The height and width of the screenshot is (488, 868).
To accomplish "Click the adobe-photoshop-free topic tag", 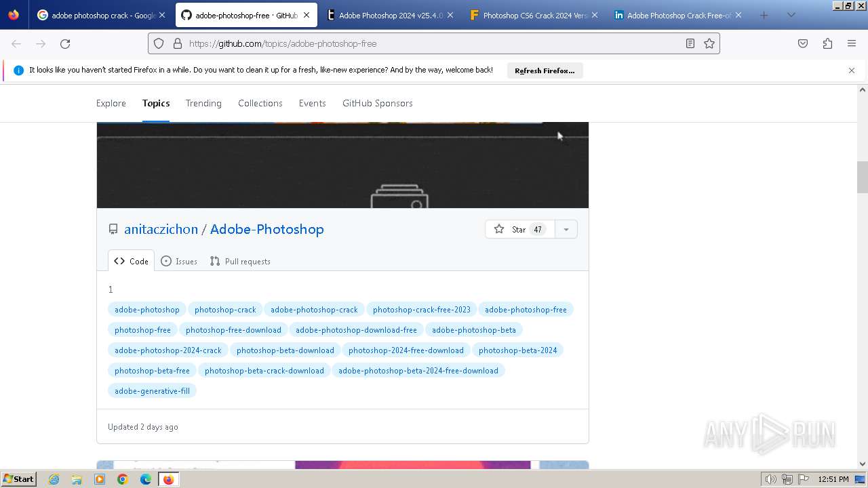I will point(526,310).
